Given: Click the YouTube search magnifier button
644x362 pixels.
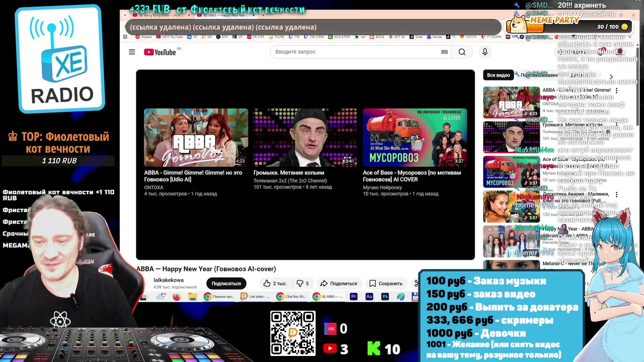Looking at the screenshot, I should pos(462,52).
